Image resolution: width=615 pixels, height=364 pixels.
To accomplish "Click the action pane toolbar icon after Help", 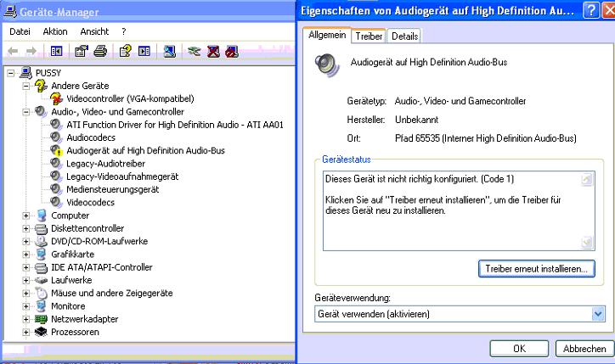I will pos(144,51).
